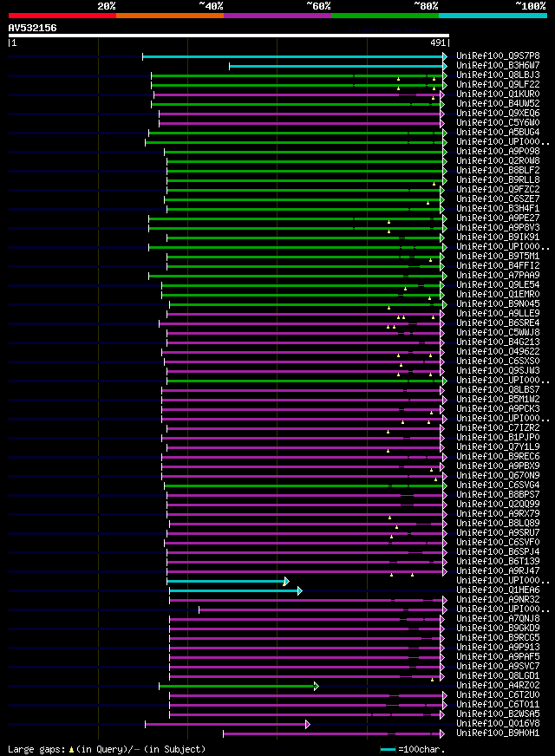Click on UniRef100_Q7Y1L9 hit name
The height and width of the screenshot is (756, 555).
[498, 447]
